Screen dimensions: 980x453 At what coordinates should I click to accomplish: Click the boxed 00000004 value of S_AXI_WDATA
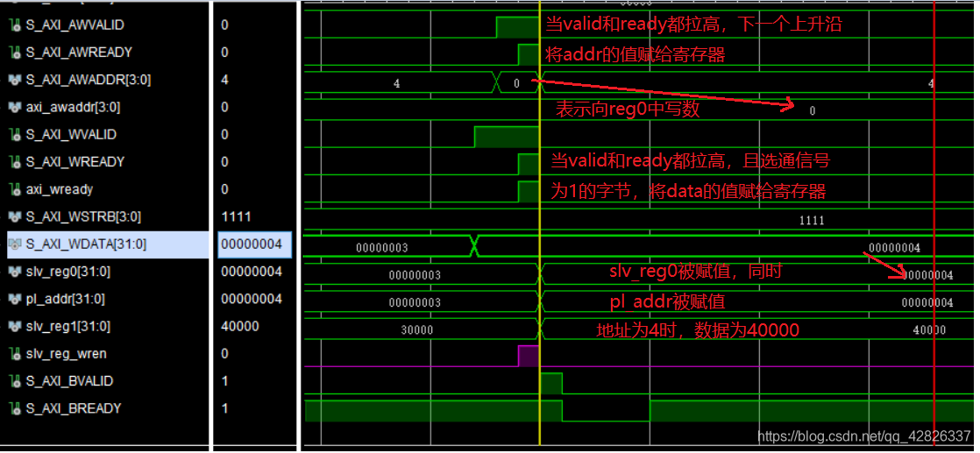(254, 244)
